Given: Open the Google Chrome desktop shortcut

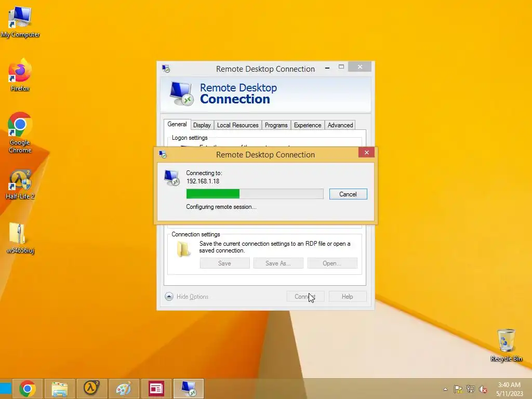Looking at the screenshot, I should coord(20,132).
